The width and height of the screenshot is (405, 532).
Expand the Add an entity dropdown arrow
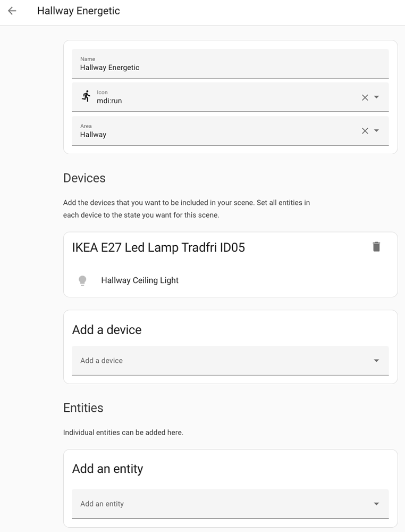pos(376,504)
